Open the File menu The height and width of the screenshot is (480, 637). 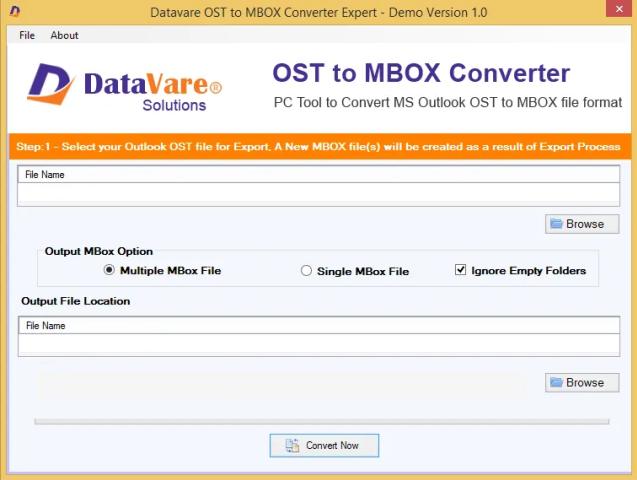click(27, 35)
